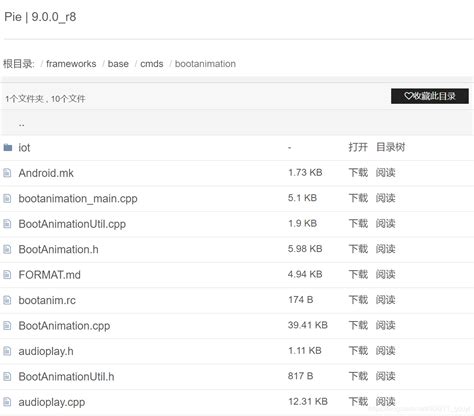Download the FORMAT.md file
474x416 pixels.
[x=358, y=274]
